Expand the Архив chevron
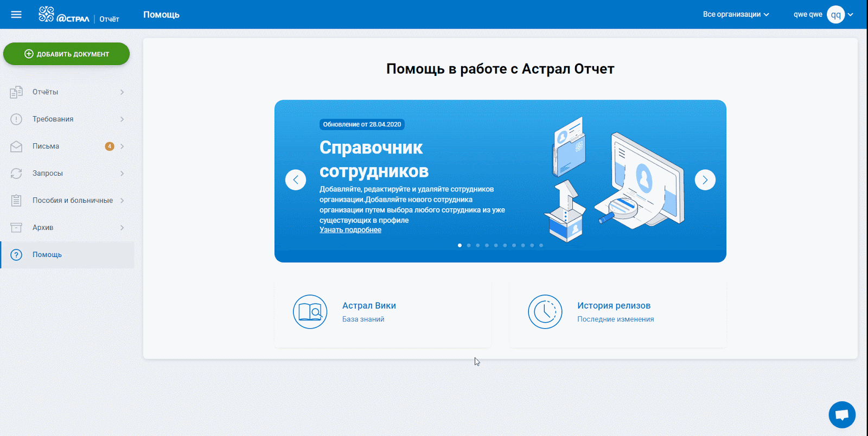 (x=122, y=228)
